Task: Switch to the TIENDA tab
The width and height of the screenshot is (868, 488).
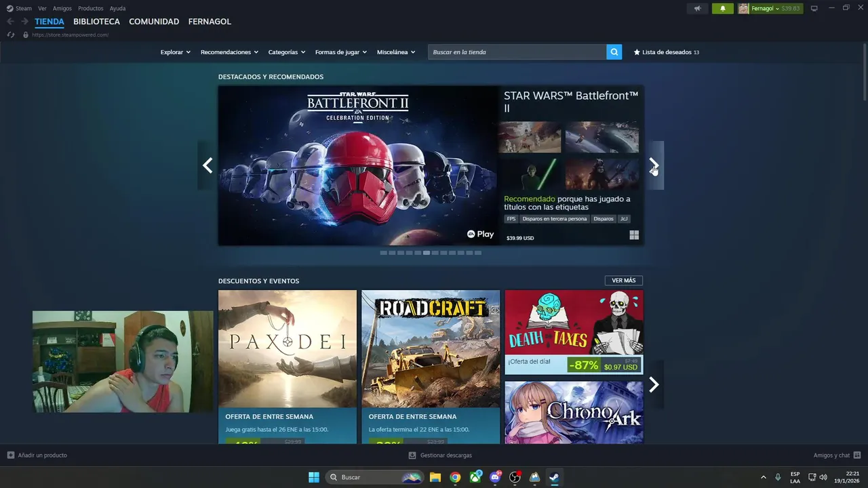Action: 50,22
